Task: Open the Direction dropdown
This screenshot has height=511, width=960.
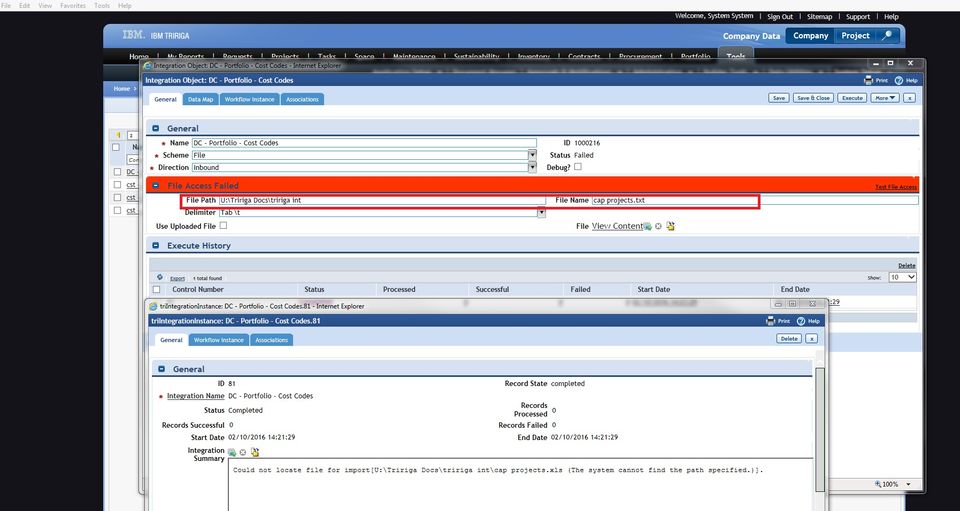Action: point(532,167)
